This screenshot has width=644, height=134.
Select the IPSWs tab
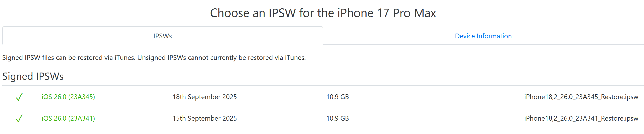(162, 36)
